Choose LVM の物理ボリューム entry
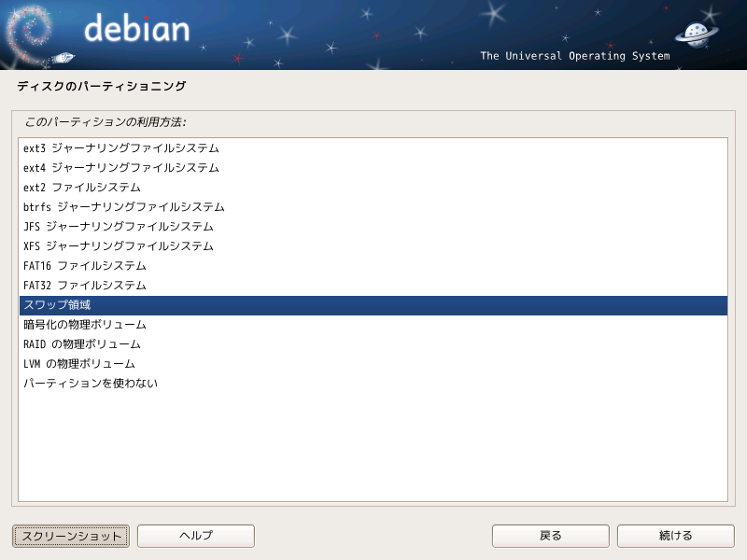Viewport: 747px width, 560px height. [373, 364]
